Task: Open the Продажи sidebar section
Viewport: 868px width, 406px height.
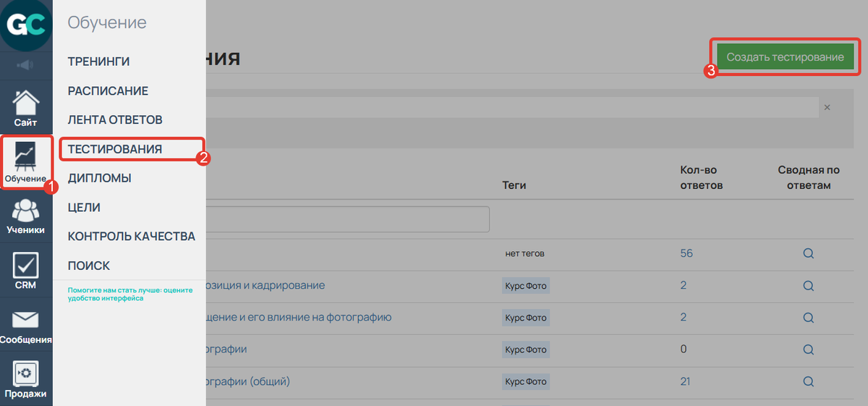Action: tap(26, 379)
